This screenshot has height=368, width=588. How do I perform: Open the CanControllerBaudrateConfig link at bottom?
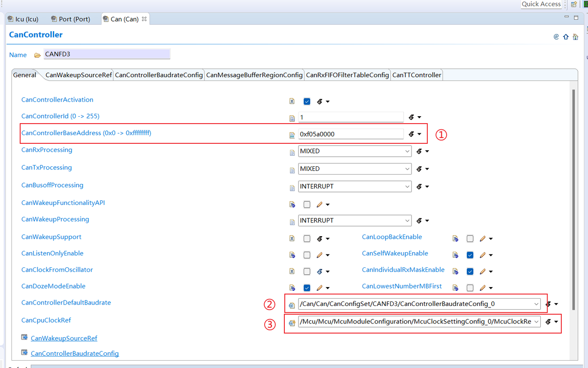(74, 353)
